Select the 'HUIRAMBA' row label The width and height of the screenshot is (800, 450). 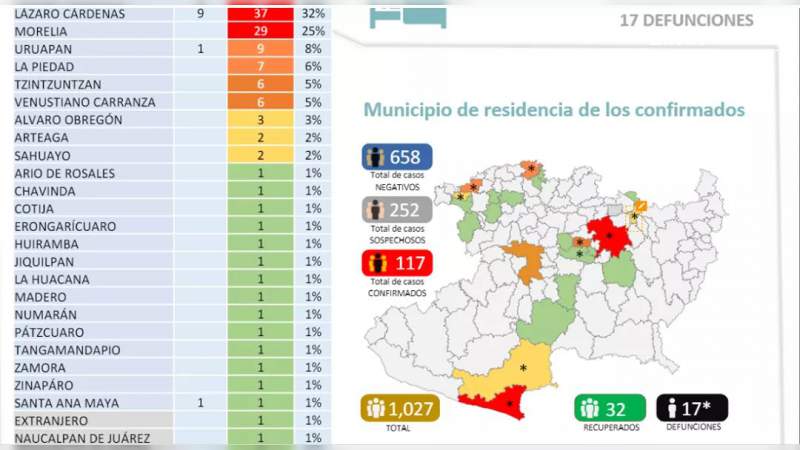(x=46, y=244)
